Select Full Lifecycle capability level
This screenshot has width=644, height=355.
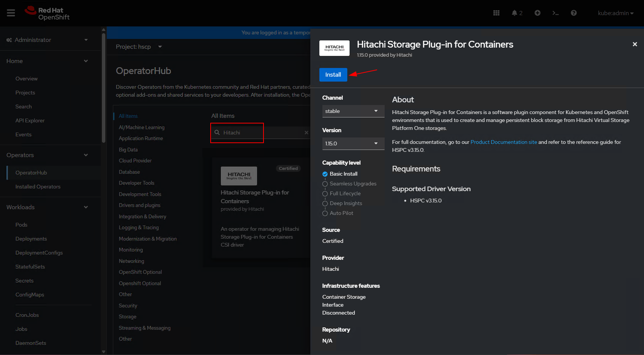click(342, 193)
